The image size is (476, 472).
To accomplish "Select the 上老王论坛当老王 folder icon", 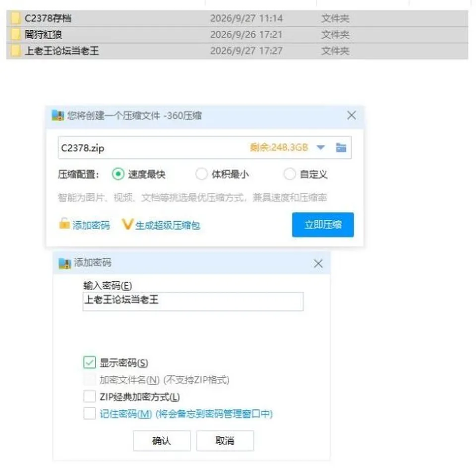I will point(15,51).
